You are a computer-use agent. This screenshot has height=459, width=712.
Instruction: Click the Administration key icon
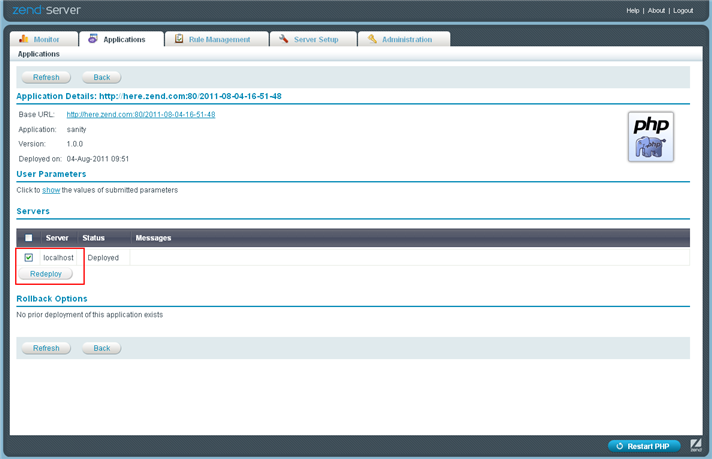tap(372, 39)
